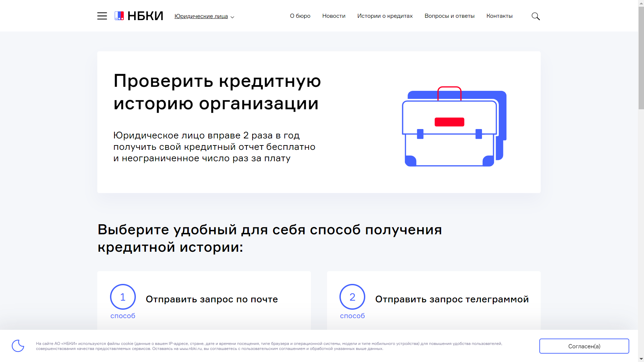Select Отправить запрос по почте option

[x=212, y=299]
